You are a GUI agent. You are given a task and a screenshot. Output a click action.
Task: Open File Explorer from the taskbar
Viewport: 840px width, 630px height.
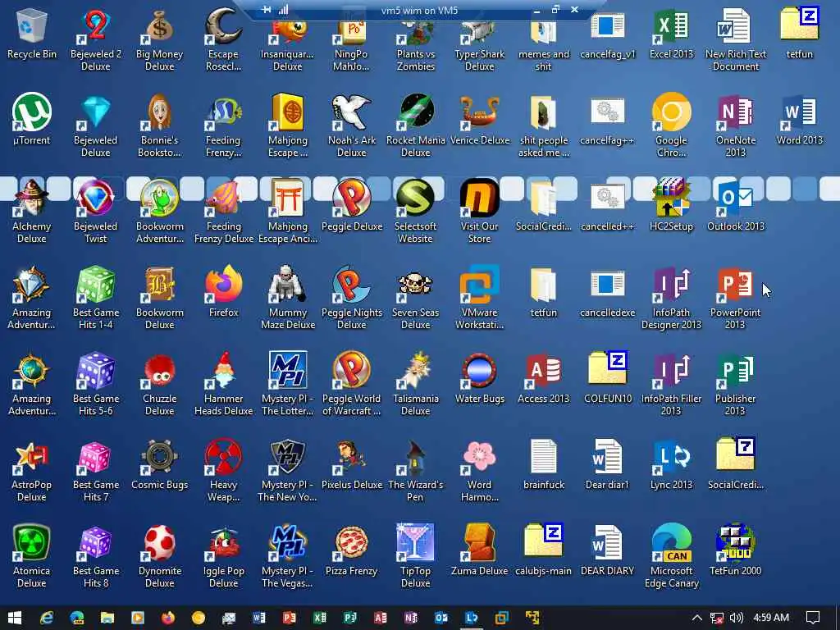[x=107, y=618]
